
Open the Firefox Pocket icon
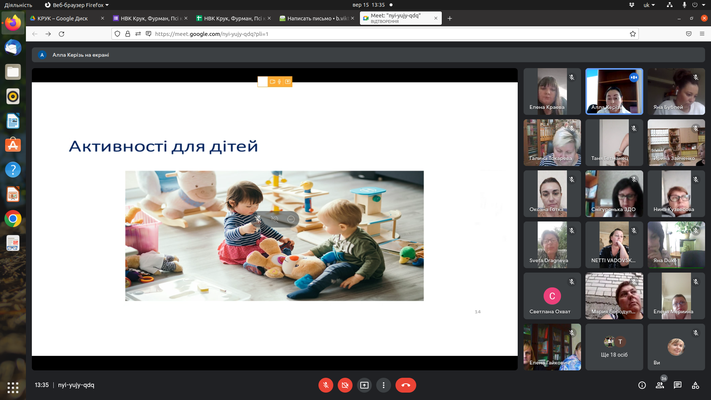(689, 34)
